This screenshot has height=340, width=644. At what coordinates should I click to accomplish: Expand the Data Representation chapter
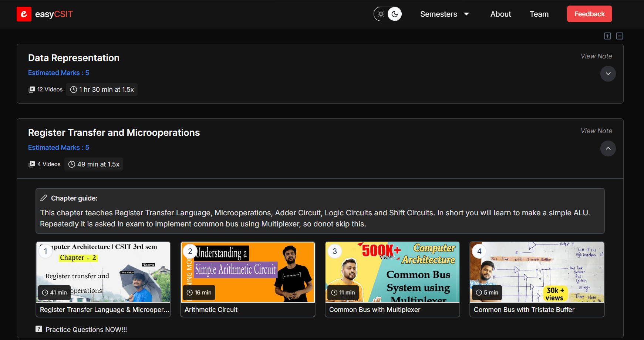[608, 74]
